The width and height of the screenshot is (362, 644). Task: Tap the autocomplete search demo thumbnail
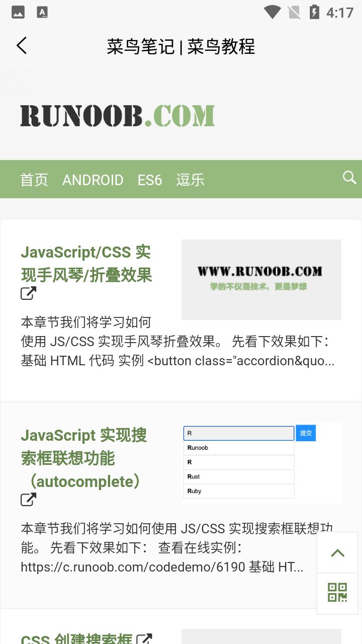point(261,462)
